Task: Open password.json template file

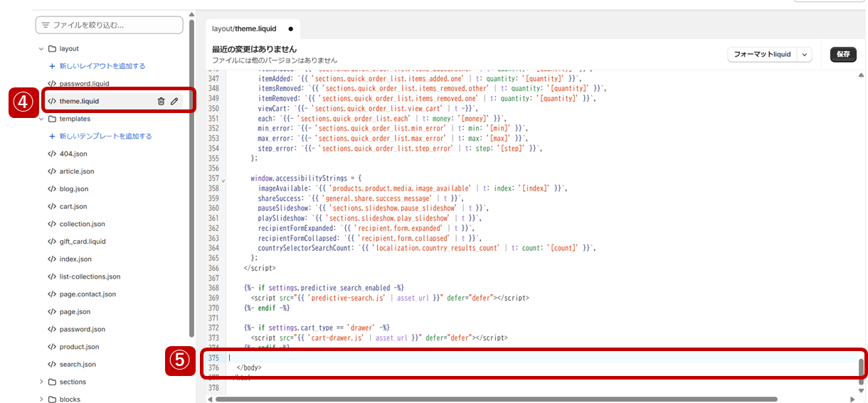Action: point(83,329)
